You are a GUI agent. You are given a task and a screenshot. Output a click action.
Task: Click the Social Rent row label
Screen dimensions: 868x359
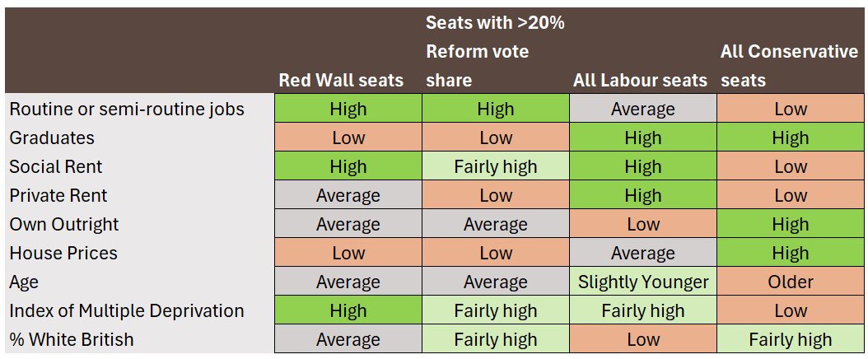[x=56, y=166]
